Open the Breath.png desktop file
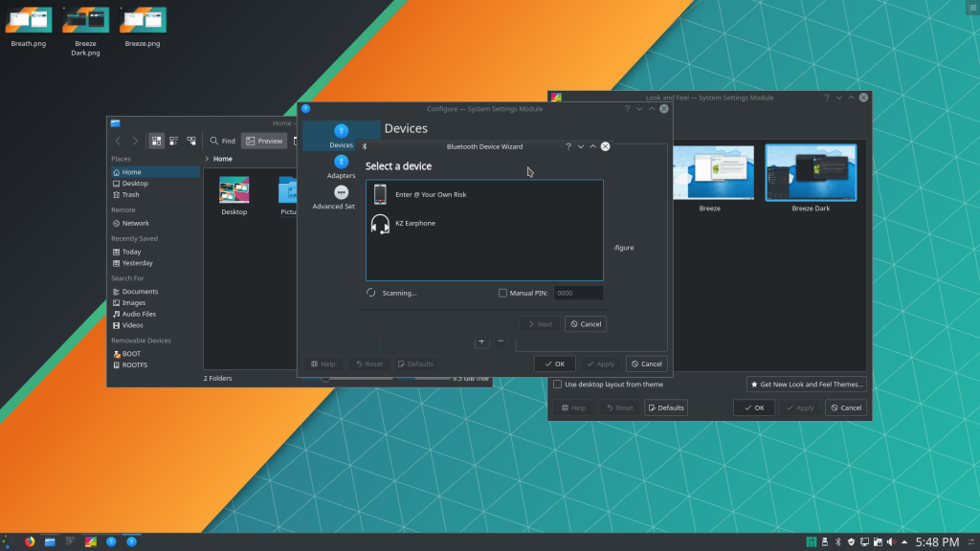Image resolution: width=980 pixels, height=551 pixels. point(28,27)
